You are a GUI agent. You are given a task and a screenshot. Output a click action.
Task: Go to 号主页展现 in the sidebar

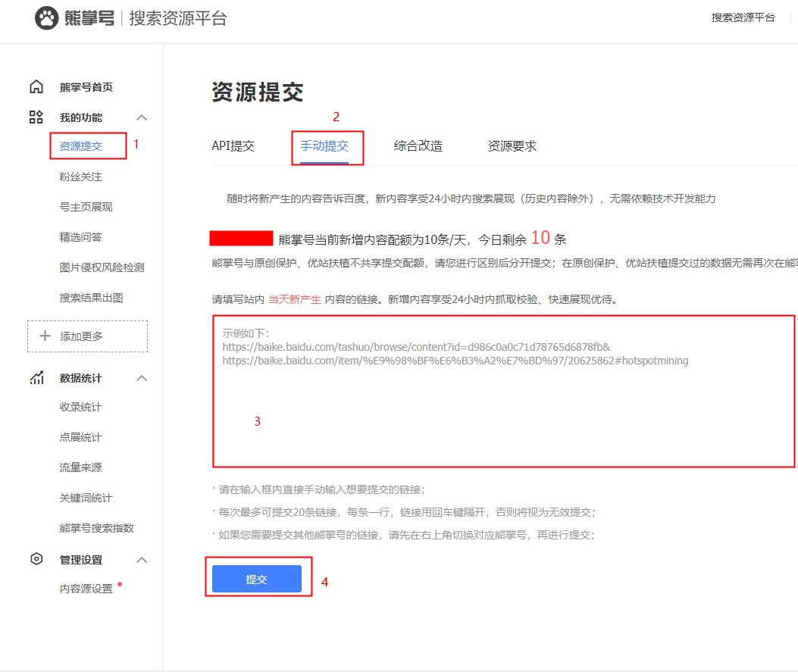tap(86, 207)
